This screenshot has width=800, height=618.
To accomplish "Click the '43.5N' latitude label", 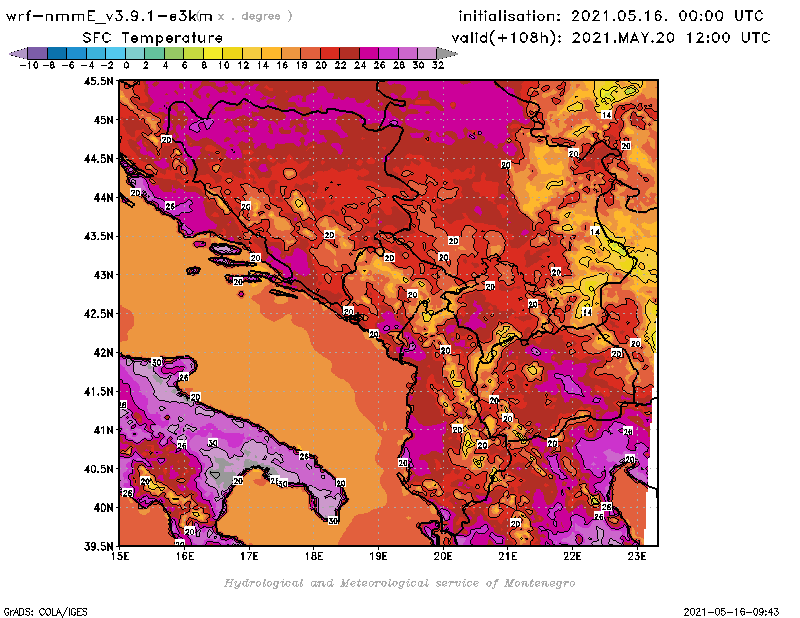I will [98, 236].
